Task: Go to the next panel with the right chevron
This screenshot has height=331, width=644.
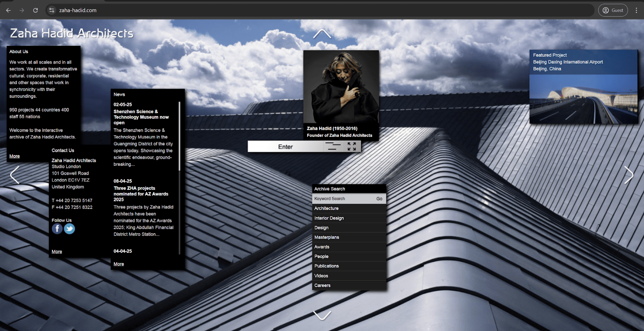Action: tap(629, 175)
